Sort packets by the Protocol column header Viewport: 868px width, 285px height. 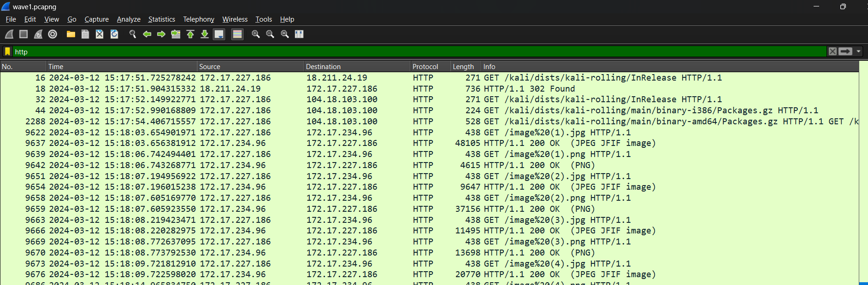(x=425, y=67)
